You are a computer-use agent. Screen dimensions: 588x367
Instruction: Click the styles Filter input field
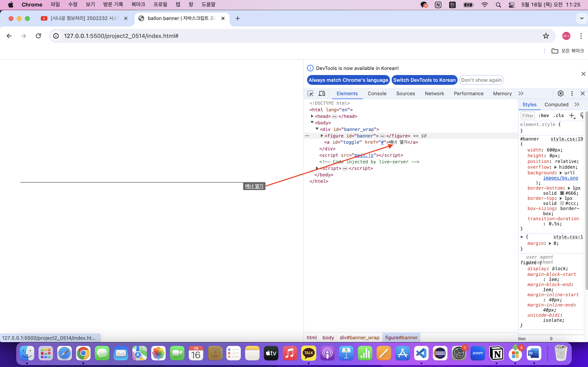(528, 116)
